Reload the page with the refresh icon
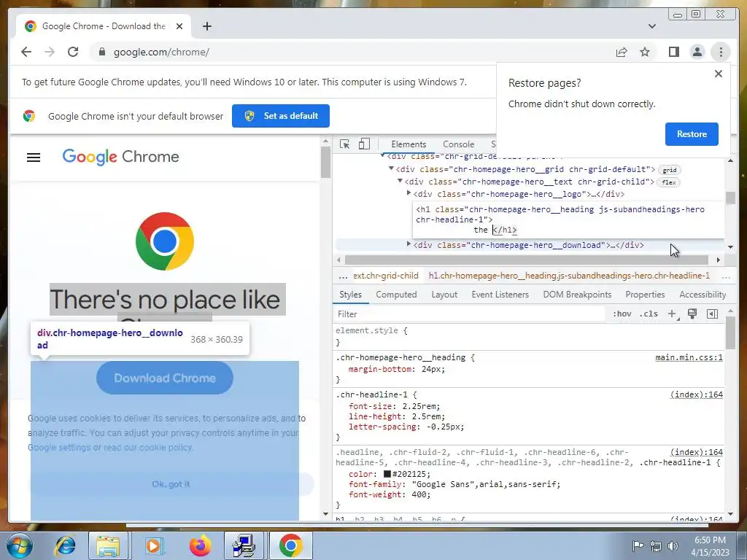 click(x=73, y=52)
